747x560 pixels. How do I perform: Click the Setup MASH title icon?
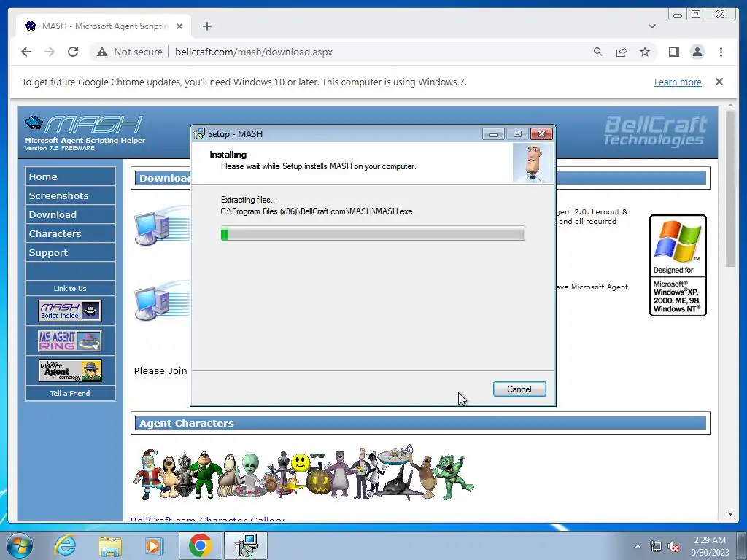[199, 134]
